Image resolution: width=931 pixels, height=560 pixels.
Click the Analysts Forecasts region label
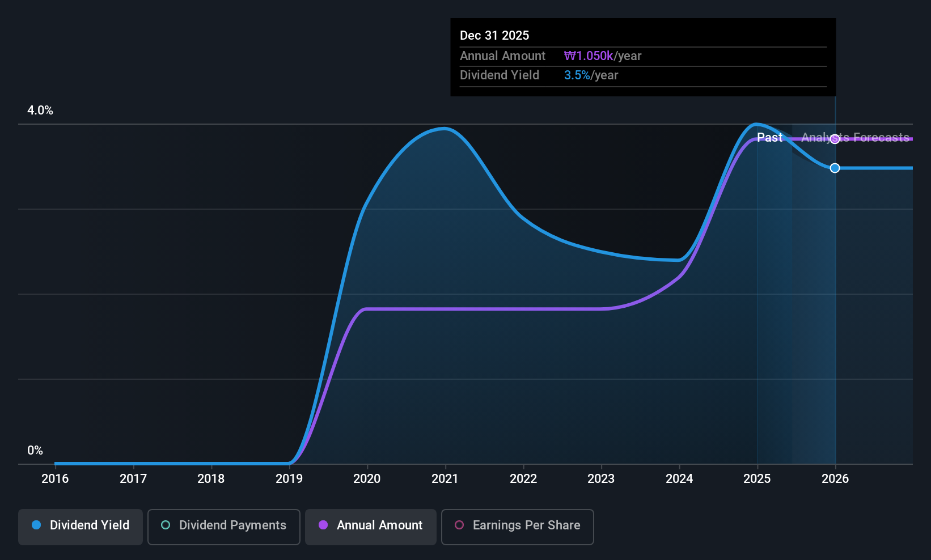(x=855, y=138)
